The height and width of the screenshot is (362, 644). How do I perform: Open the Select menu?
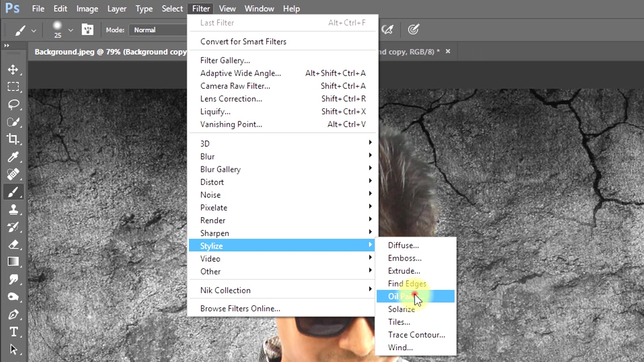[x=172, y=8]
